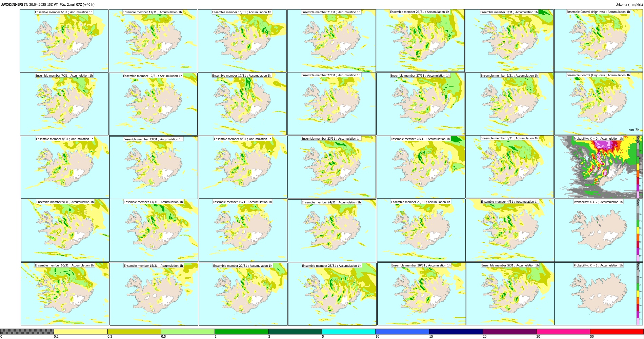View the Ensemble member 23/31 map

pyautogui.click(x=331, y=167)
